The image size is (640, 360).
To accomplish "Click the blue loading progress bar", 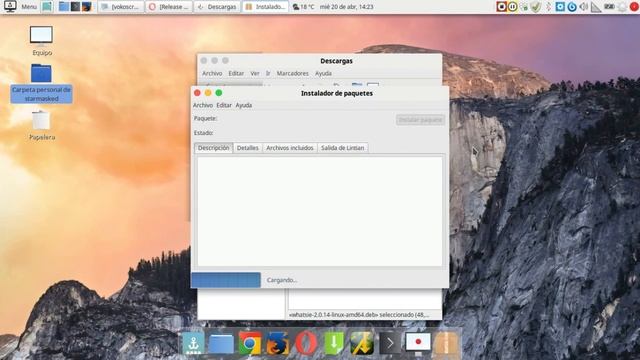I will pyautogui.click(x=226, y=280).
